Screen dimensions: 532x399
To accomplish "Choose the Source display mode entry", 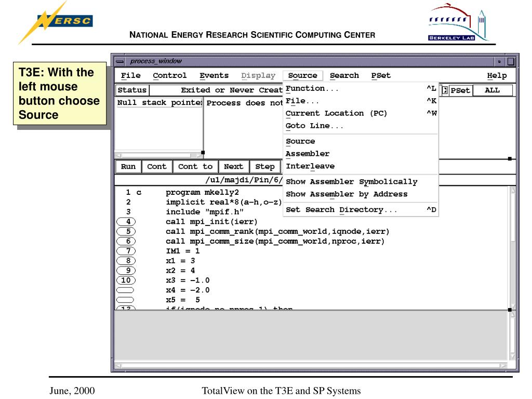I will [361, 141].
